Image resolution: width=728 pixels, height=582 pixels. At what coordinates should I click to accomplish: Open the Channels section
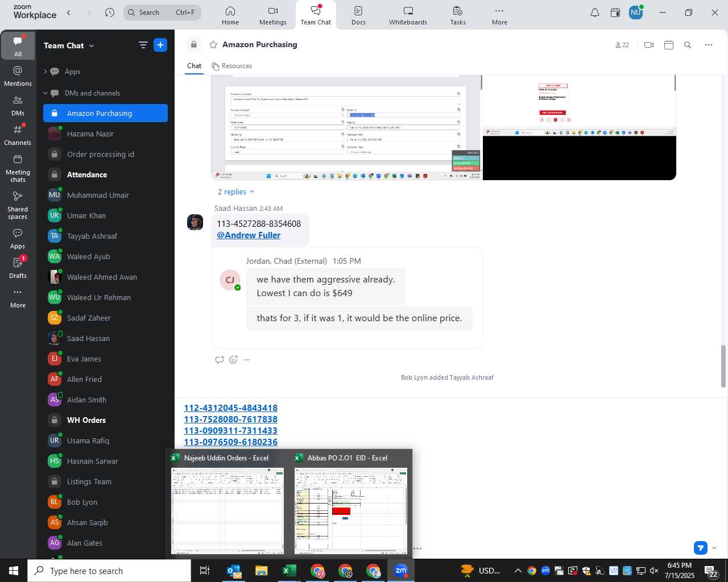click(18, 135)
